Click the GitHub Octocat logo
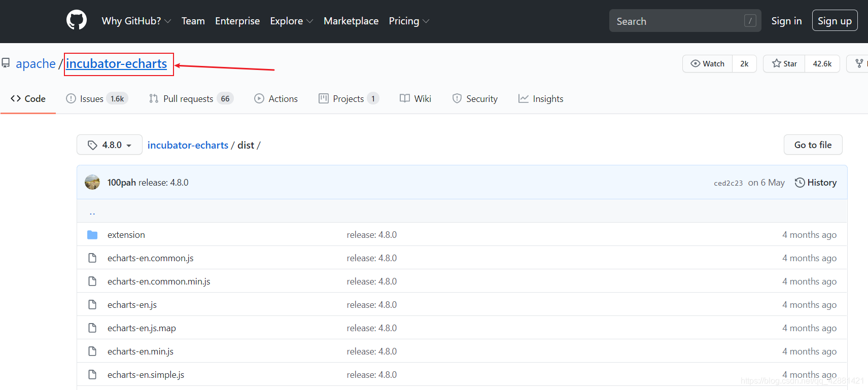Screen dimensions: 868x390 [x=77, y=20]
